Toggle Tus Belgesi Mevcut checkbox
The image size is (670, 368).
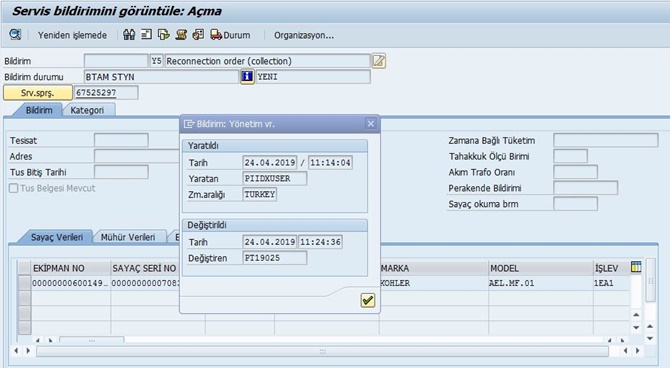point(14,188)
